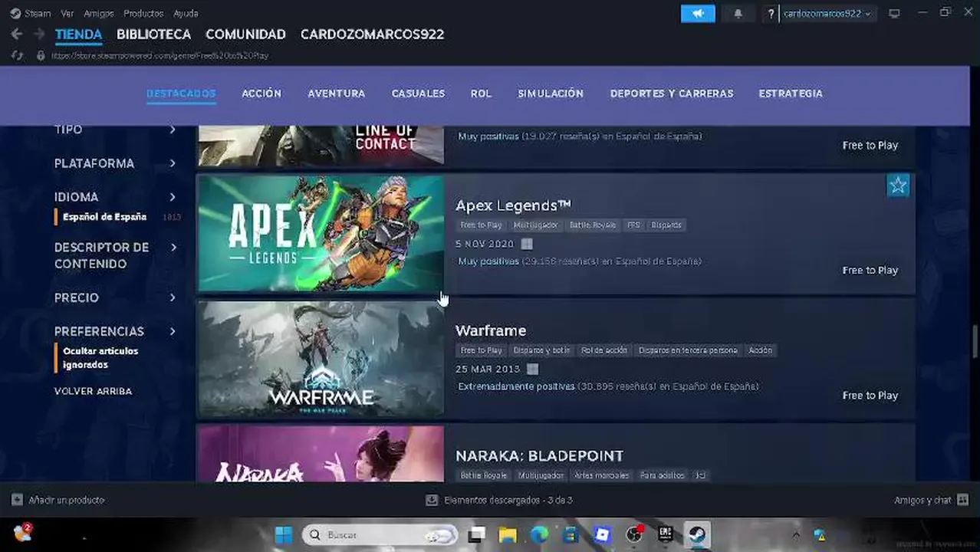Click the Windows icon beside Warframe date

533,369
